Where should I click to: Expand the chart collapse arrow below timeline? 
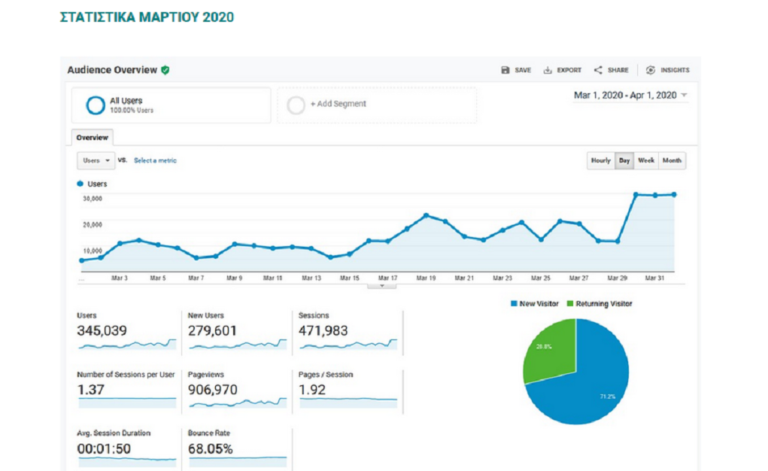[382, 285]
